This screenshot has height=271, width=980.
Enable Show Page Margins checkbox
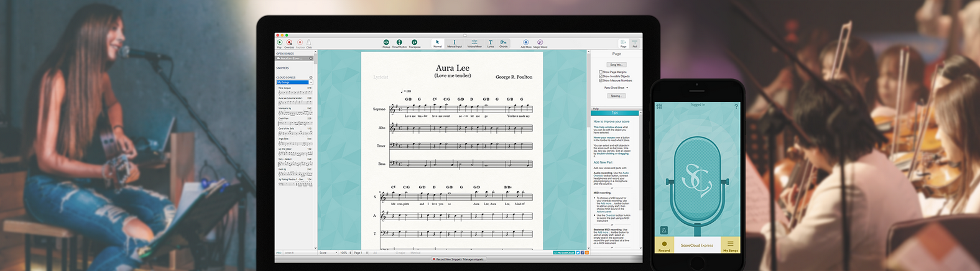(x=601, y=72)
